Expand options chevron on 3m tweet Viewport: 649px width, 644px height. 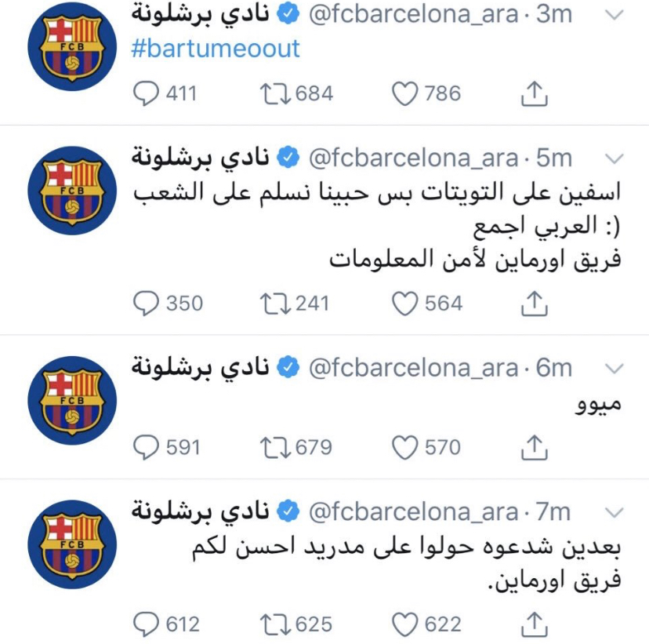click(614, 16)
